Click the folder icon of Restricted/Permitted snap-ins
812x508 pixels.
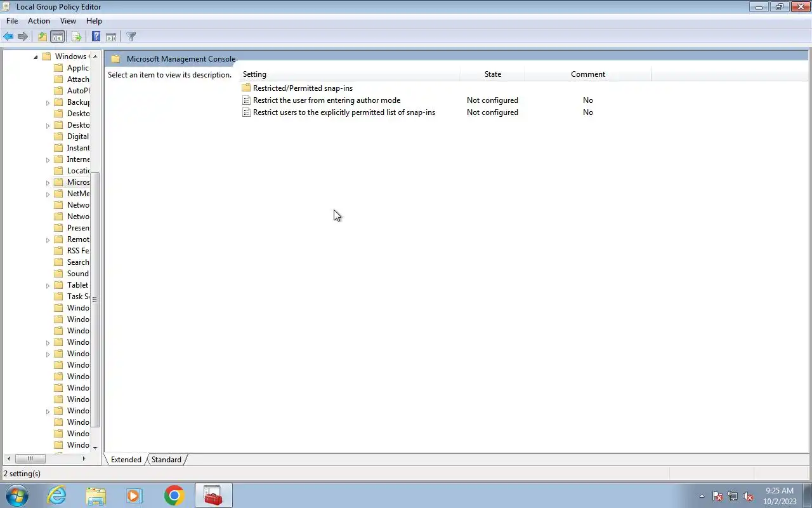(247, 88)
